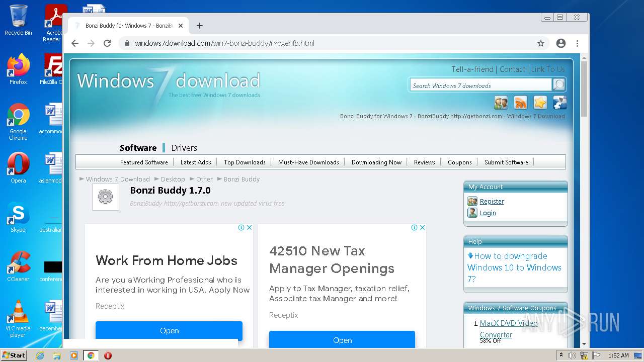The image size is (644, 362).
Task: Open Windows Media Player taskbar icon
Action: 74,355
